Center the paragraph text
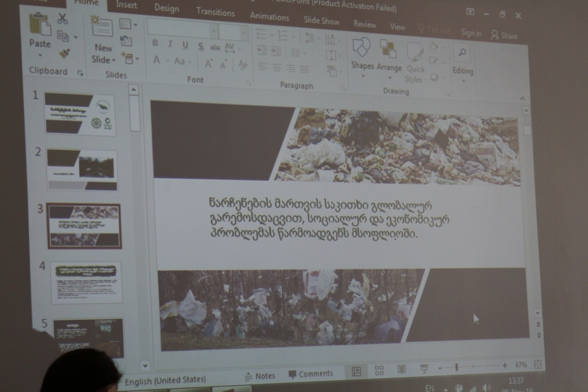This screenshot has width=588, height=392. pos(277,68)
